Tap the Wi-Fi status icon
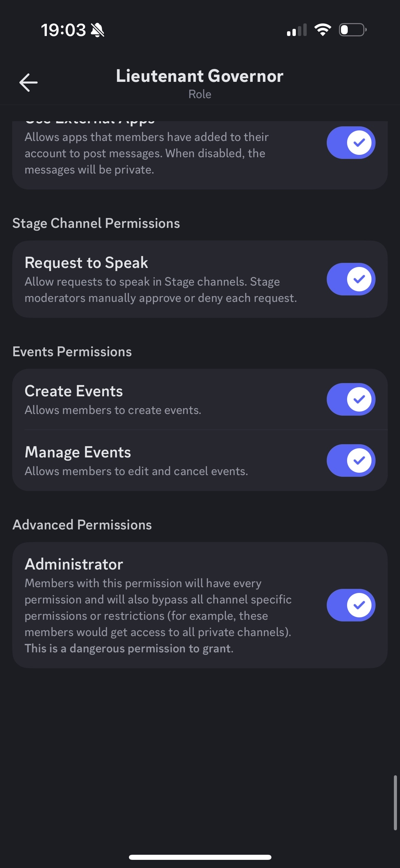400x868 pixels. click(x=323, y=30)
